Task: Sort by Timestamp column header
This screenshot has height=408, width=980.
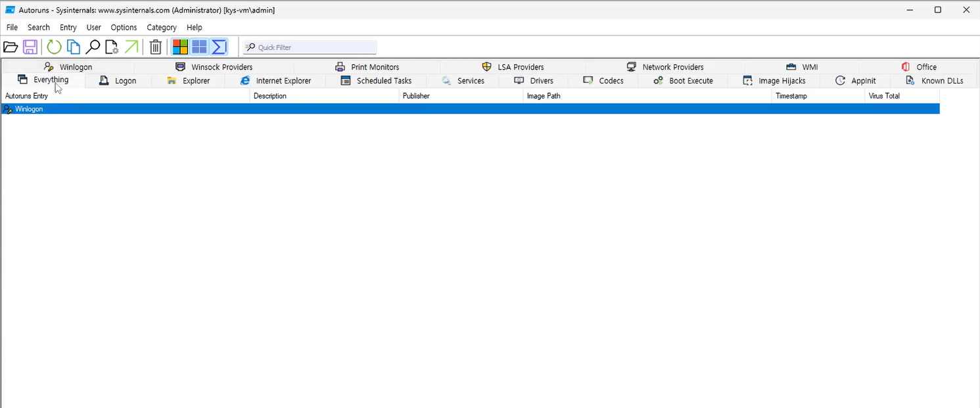Action: pos(819,96)
